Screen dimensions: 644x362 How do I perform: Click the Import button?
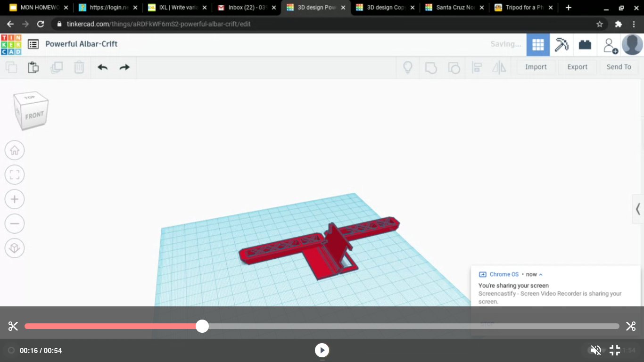coord(536,67)
